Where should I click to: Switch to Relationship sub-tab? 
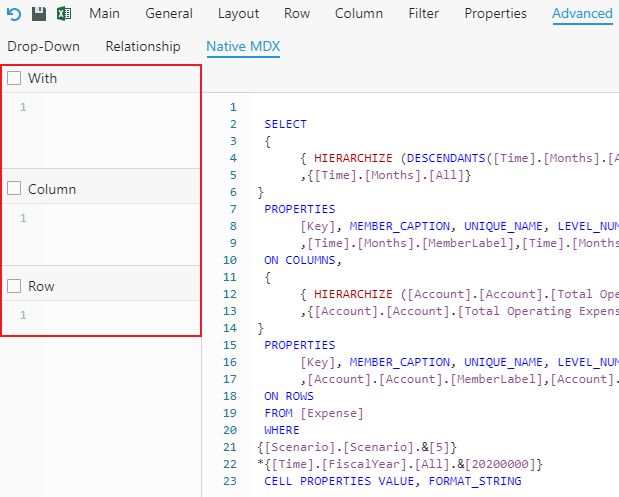tap(143, 47)
